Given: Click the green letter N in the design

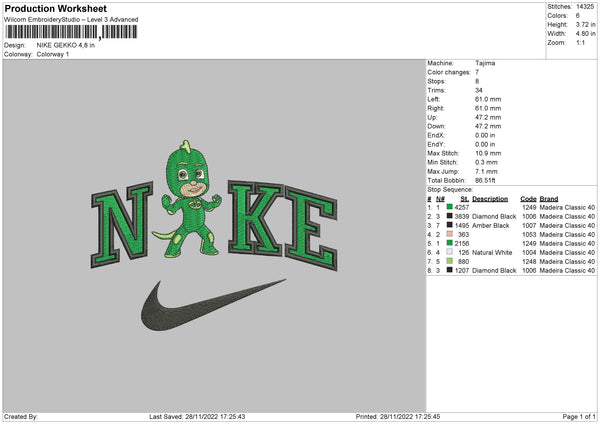Looking at the screenshot, I should tap(122, 225).
